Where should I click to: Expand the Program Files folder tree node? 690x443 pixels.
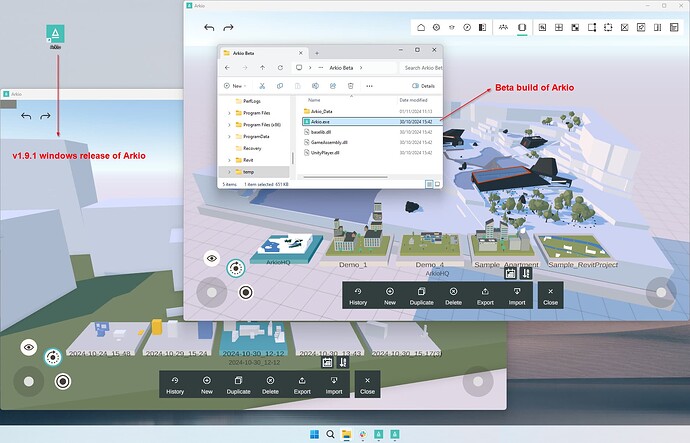click(x=229, y=113)
